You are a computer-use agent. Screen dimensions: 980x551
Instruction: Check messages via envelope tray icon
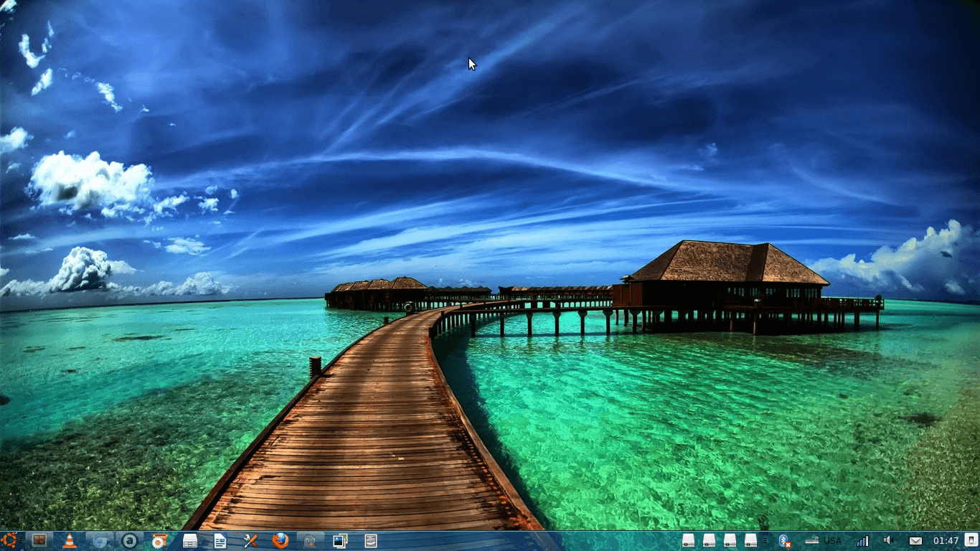click(915, 541)
